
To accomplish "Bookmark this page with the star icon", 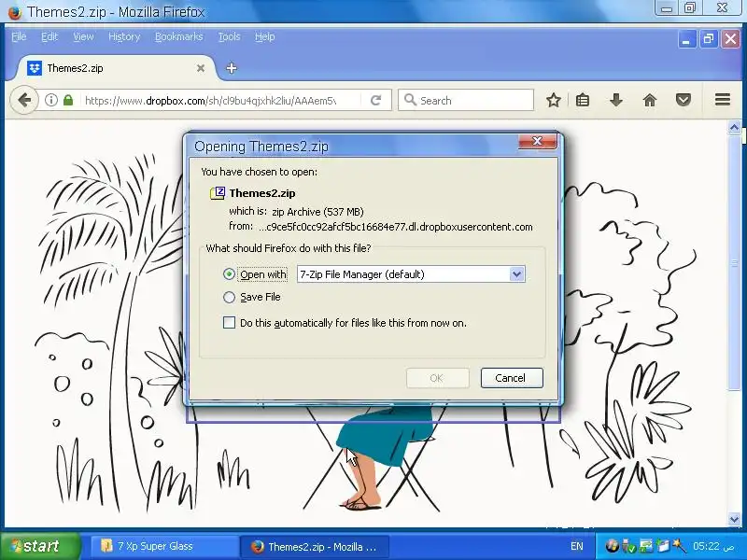I will pyautogui.click(x=553, y=100).
